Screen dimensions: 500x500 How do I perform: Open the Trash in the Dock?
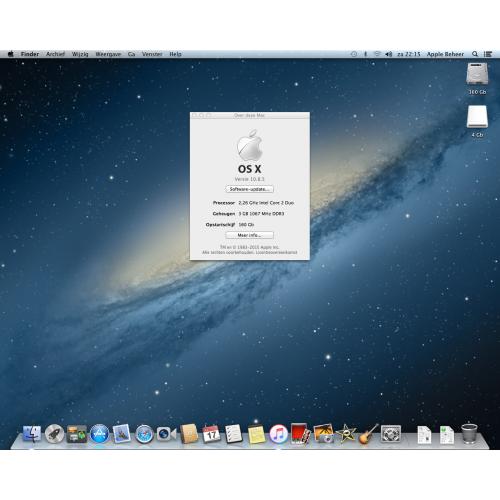pyautogui.click(x=469, y=433)
